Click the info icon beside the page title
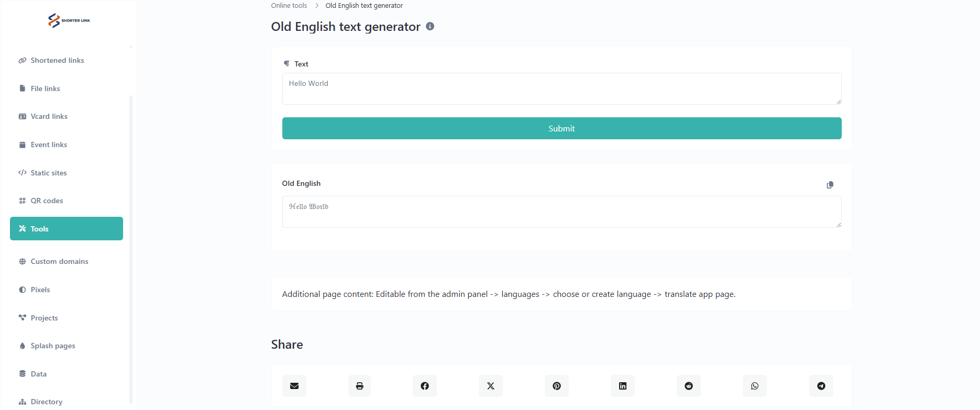Viewport: 980px width, 410px height. pos(430,26)
